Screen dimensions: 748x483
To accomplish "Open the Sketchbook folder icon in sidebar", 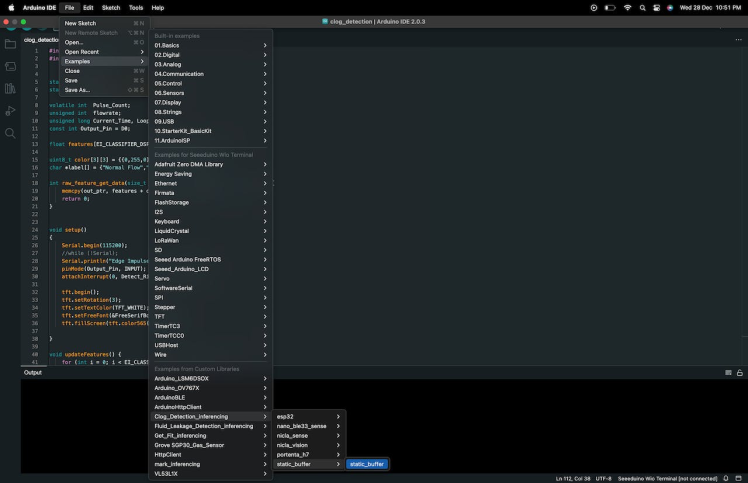I will (x=10, y=44).
